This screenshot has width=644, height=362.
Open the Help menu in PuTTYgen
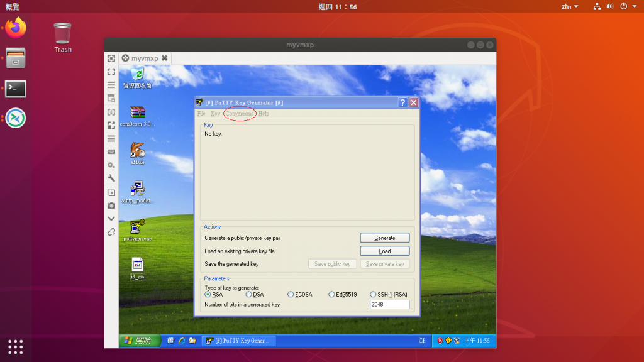click(264, 114)
